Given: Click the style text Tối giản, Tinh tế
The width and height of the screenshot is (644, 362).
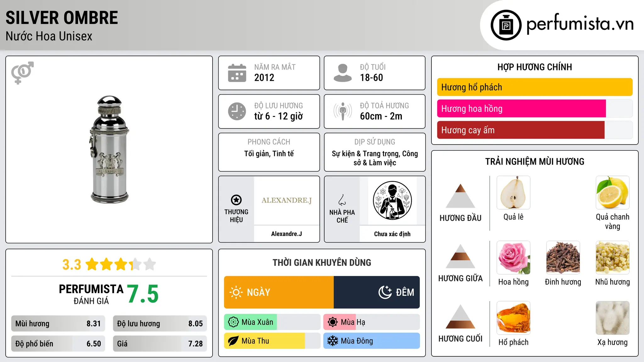Looking at the screenshot, I should coord(269,154).
